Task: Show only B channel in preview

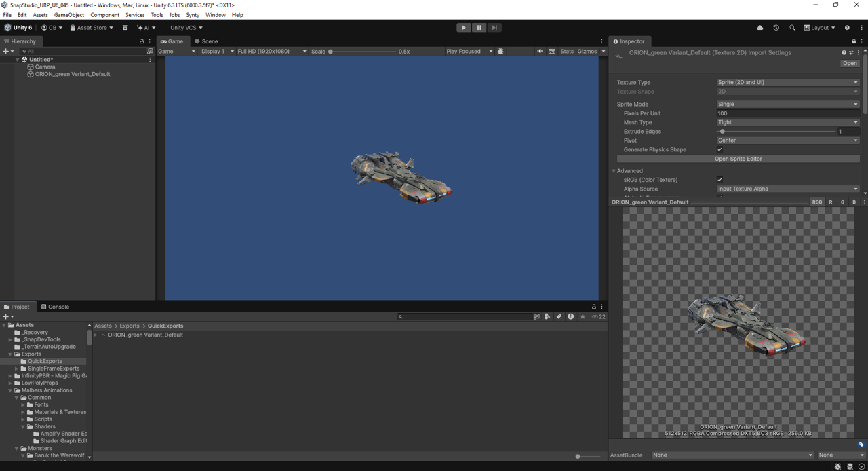Action: coord(854,202)
